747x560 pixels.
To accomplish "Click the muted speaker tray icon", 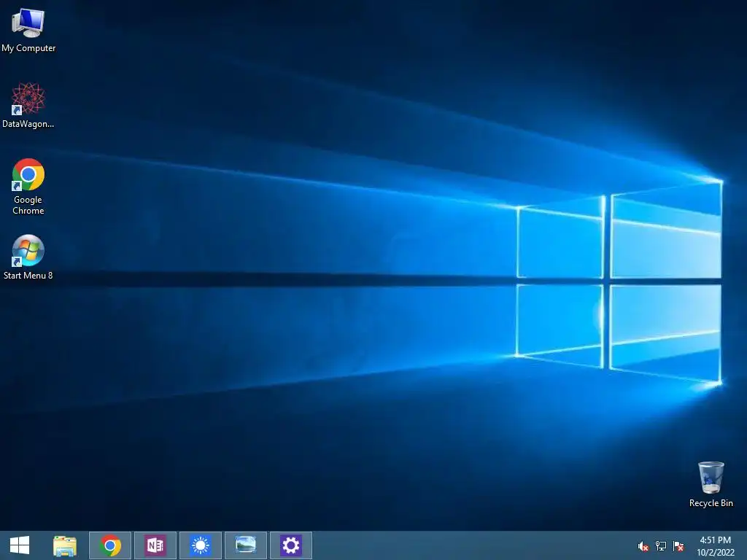I will pos(643,546).
